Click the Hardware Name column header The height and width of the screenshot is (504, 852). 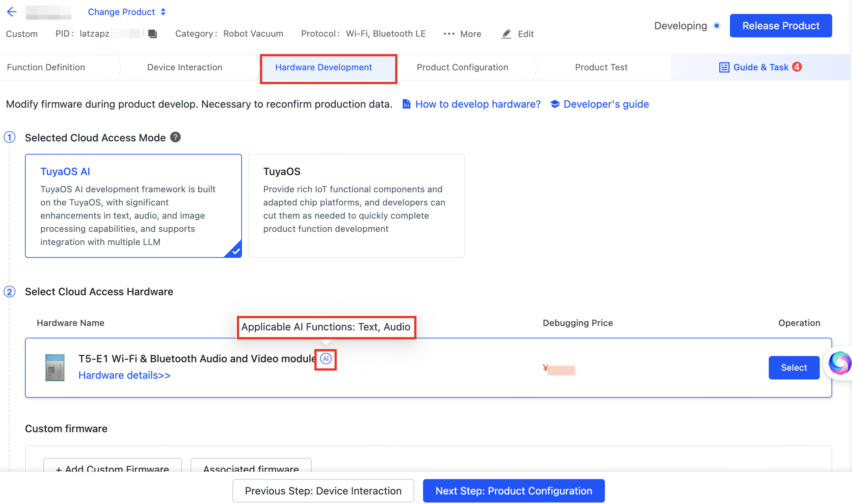70,323
